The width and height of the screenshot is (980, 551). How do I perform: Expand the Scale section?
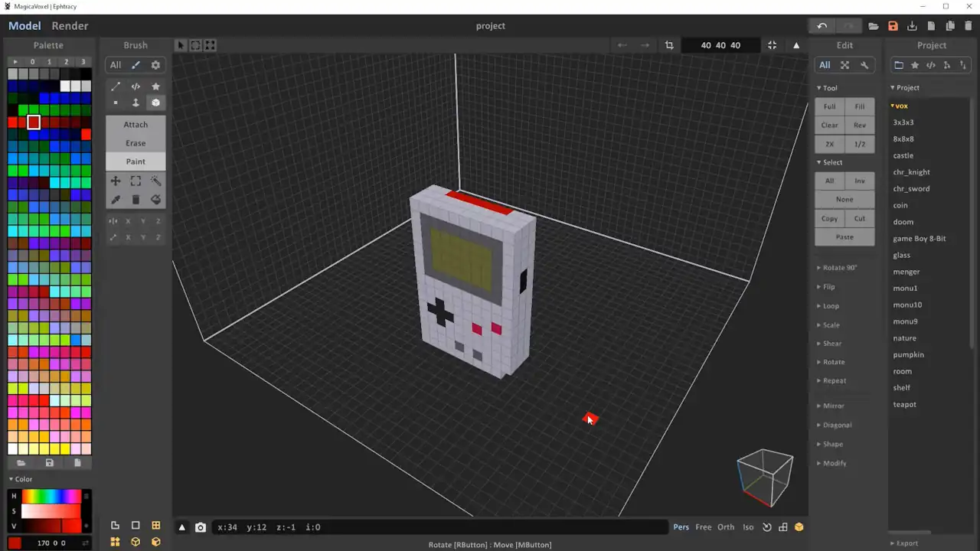tap(828, 325)
